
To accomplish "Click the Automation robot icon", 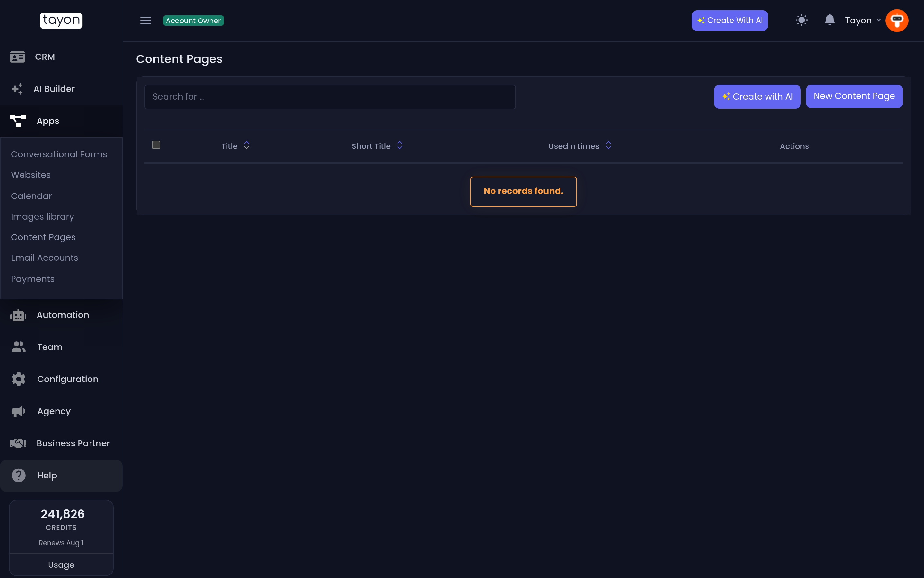I will click(x=18, y=315).
